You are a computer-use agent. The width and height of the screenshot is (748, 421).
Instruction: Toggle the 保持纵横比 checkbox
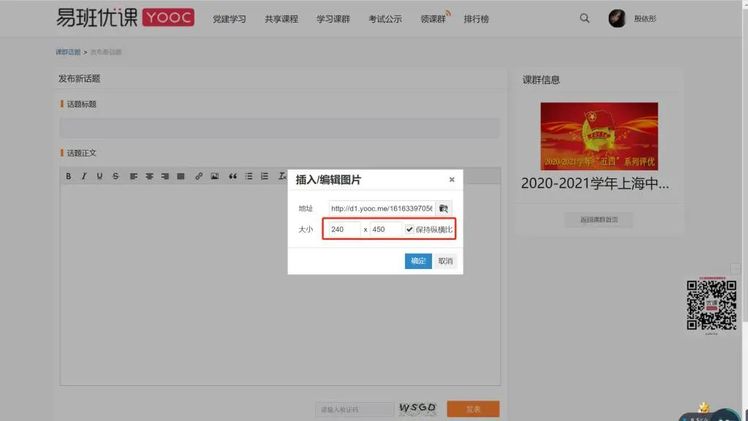(410, 230)
